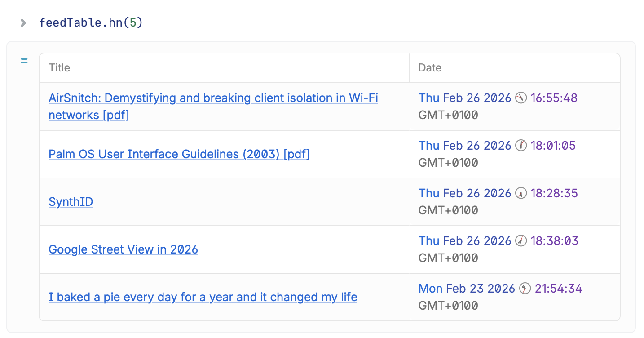Screen dimensions: 644x338
Task: Click the clock icon next to 21:54:34
Action: coord(525,289)
